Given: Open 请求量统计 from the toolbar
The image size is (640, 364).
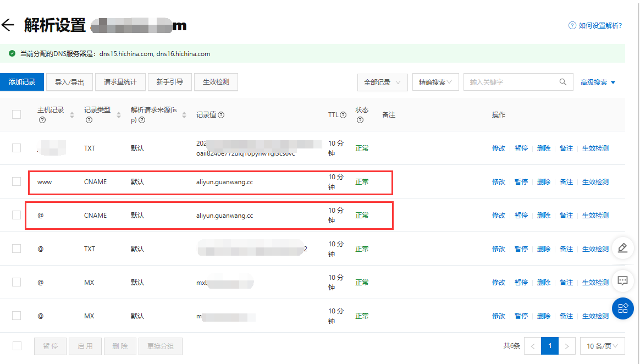Looking at the screenshot, I should tap(120, 82).
